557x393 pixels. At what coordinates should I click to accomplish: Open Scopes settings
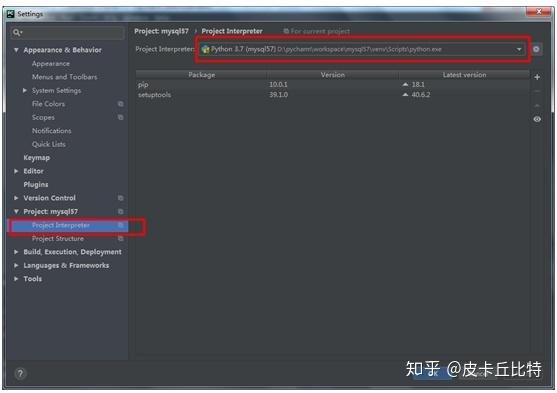(43, 117)
